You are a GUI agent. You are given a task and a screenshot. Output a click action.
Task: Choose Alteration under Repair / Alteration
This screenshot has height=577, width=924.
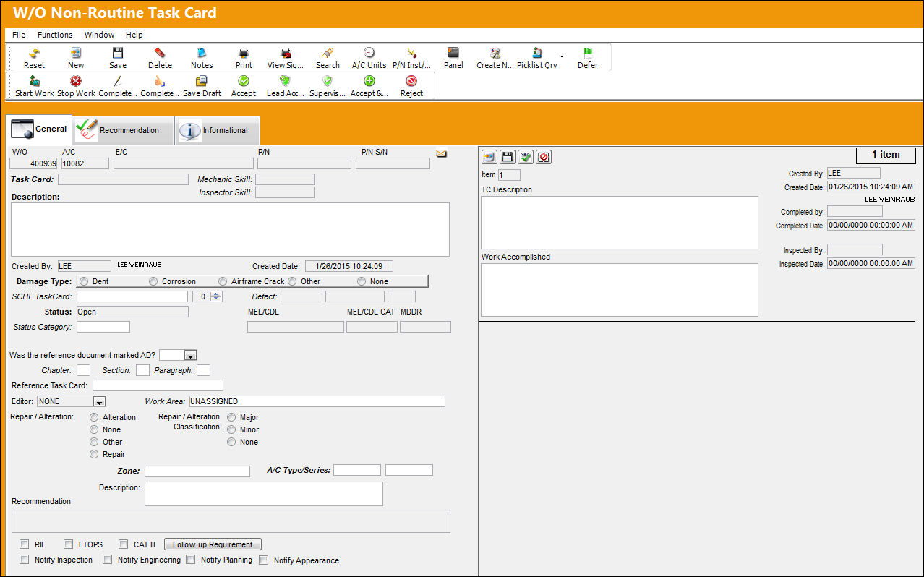coord(95,417)
